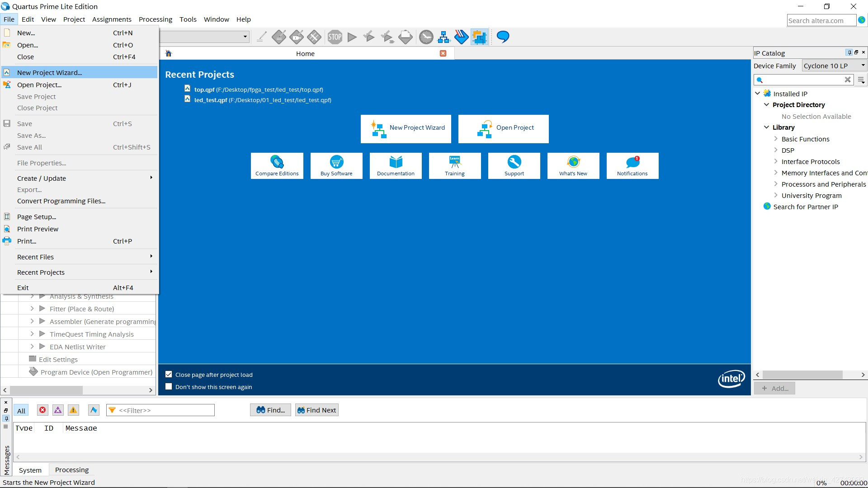Image resolution: width=868 pixels, height=488 pixels.
Task: Check Don't show this screen again
Action: 169,387
